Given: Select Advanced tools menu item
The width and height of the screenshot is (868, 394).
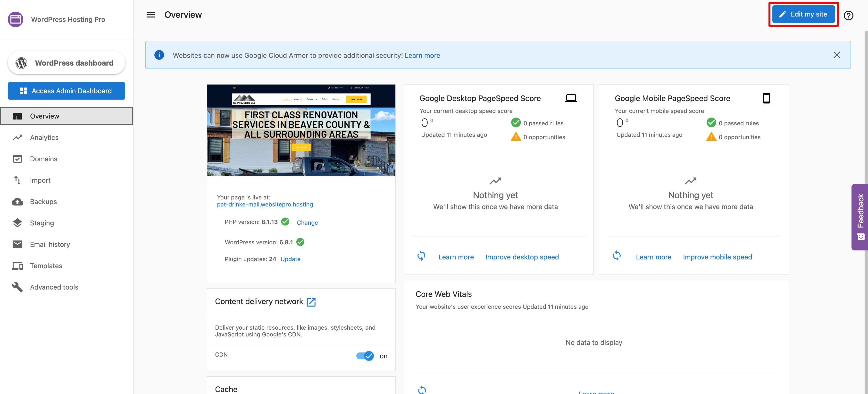Looking at the screenshot, I should 54,287.
